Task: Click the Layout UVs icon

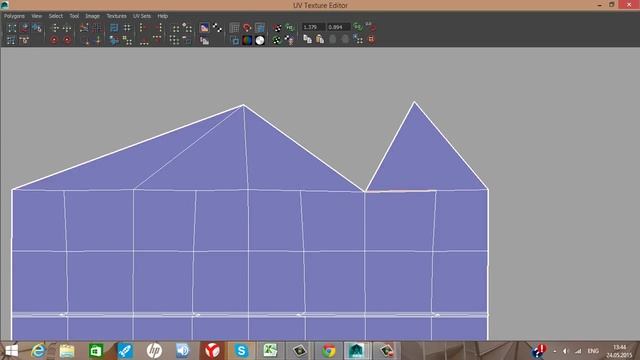Action: point(114,28)
